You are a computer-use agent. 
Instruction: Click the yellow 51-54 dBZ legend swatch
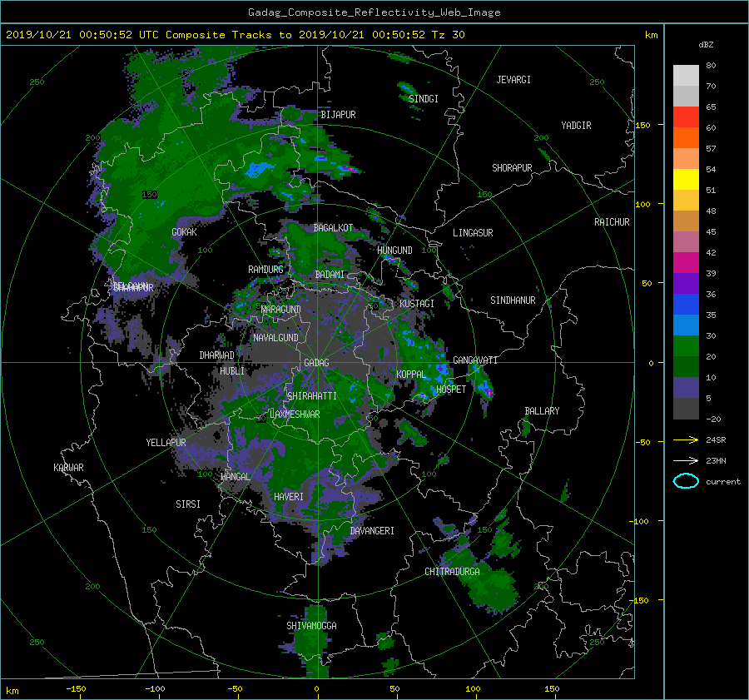click(686, 179)
